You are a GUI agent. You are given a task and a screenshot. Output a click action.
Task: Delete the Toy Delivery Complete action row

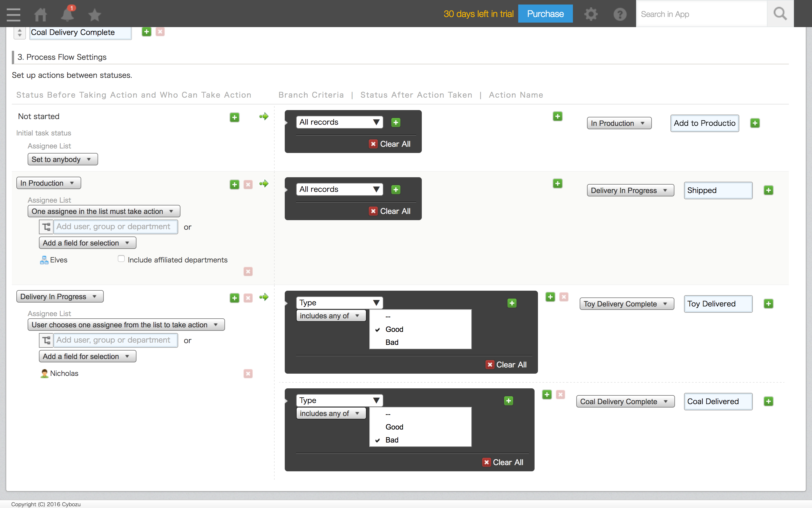564,297
